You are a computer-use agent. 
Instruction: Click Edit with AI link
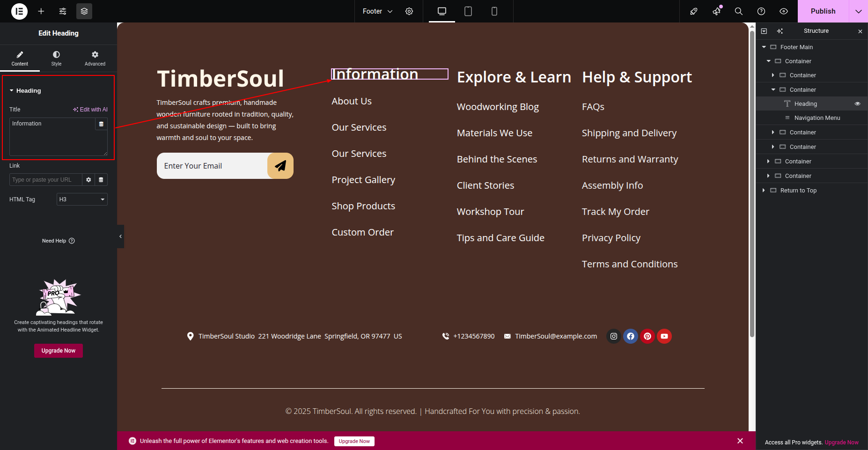click(90, 110)
